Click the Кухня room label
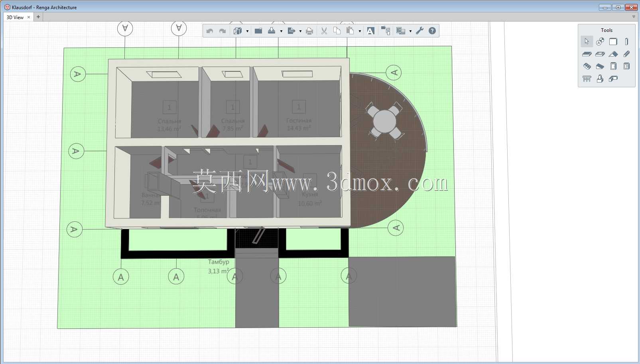The image size is (640, 364). tap(310, 195)
